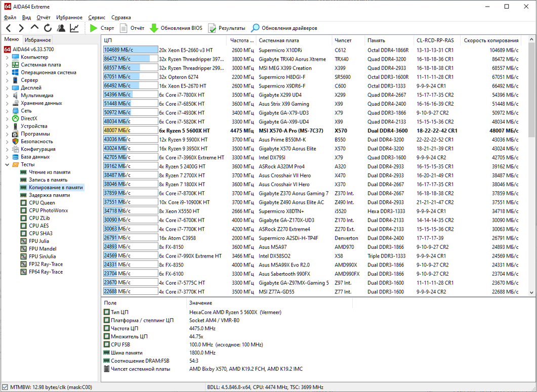Switch to the Избранное sidebar tab
Viewport: 537px width, 392px height.
pos(37,40)
